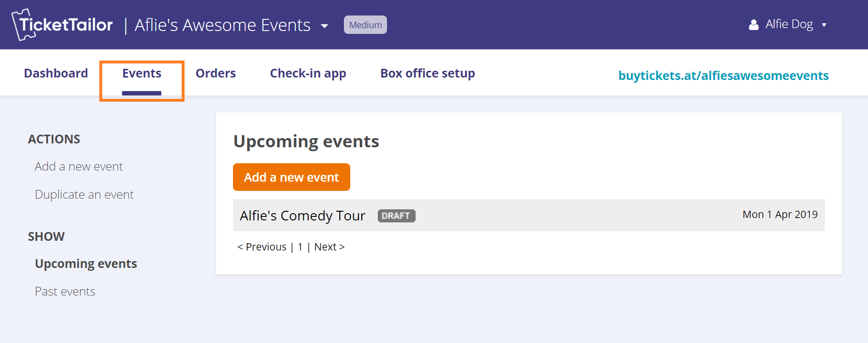Open the Alfie Dog account dropdown arrow
The width and height of the screenshot is (868, 343).
[x=824, y=25]
